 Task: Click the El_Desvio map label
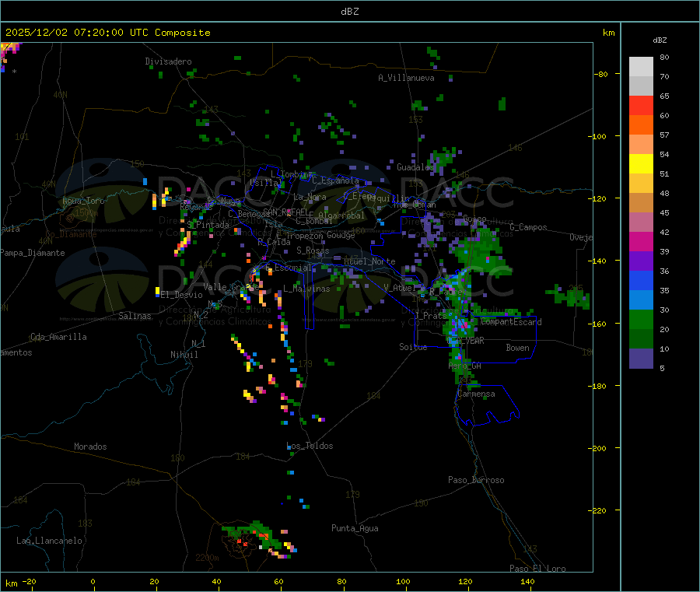tap(181, 295)
